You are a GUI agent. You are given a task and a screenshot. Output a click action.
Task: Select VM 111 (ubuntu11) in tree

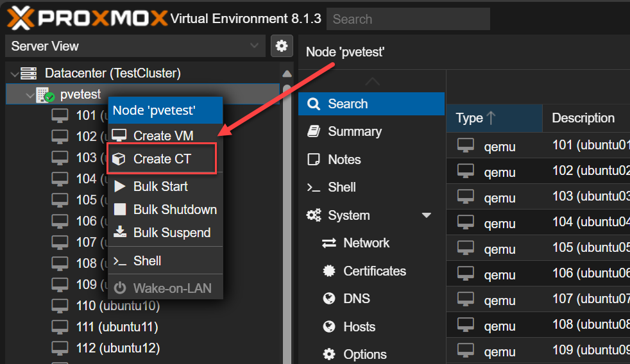pyautogui.click(x=117, y=327)
